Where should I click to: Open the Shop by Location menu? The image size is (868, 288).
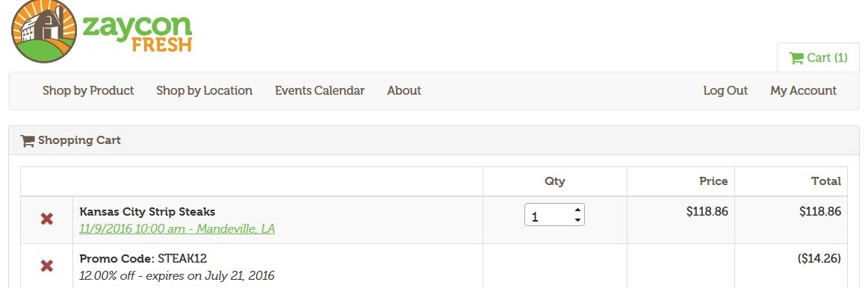click(x=204, y=91)
